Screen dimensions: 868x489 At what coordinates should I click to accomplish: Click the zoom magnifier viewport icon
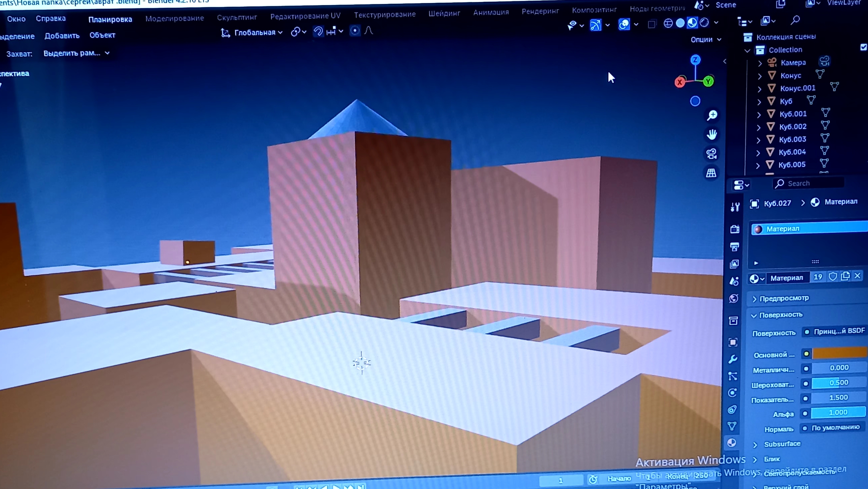pyautogui.click(x=712, y=115)
